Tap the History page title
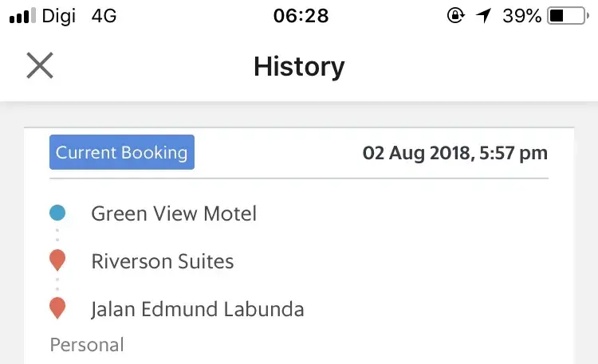598x364 pixels. tap(299, 66)
